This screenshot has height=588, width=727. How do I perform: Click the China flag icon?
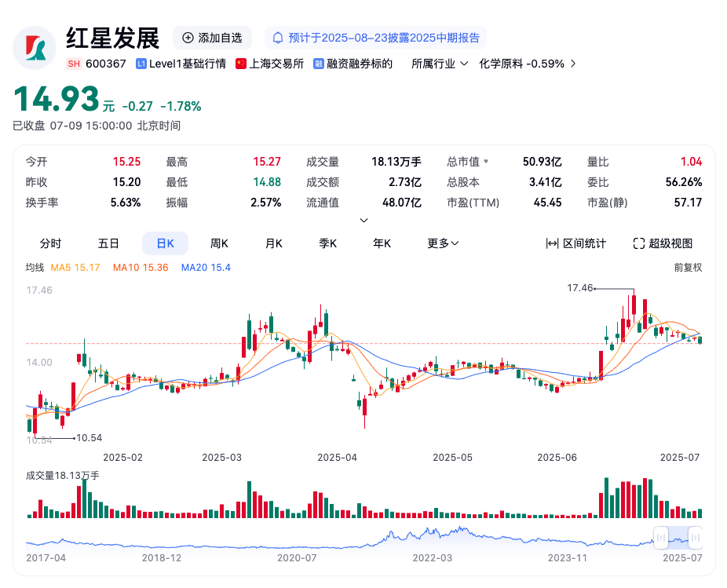[x=241, y=64]
